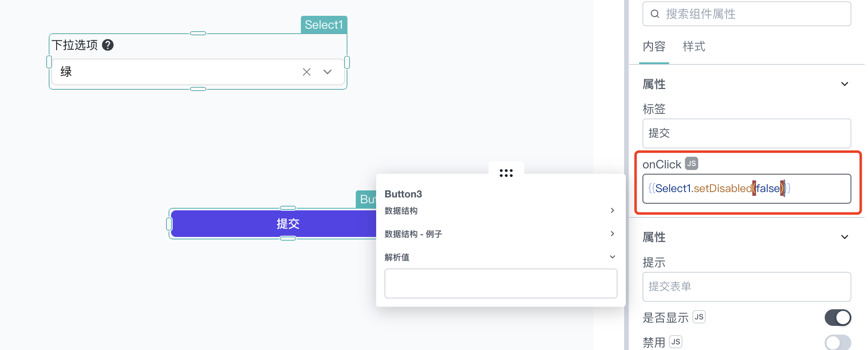Enable the 禁用 switch
This screenshot has width=868, height=350.
[x=838, y=343]
